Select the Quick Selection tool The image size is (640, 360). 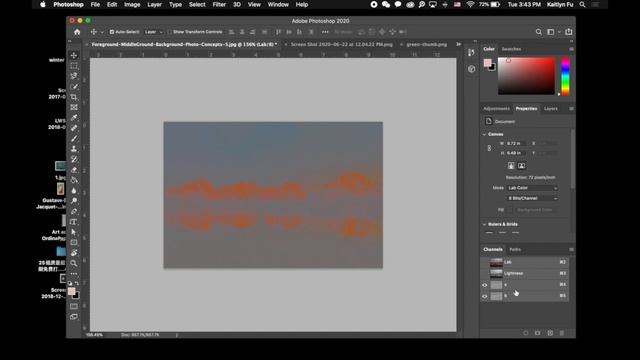[x=74, y=87]
